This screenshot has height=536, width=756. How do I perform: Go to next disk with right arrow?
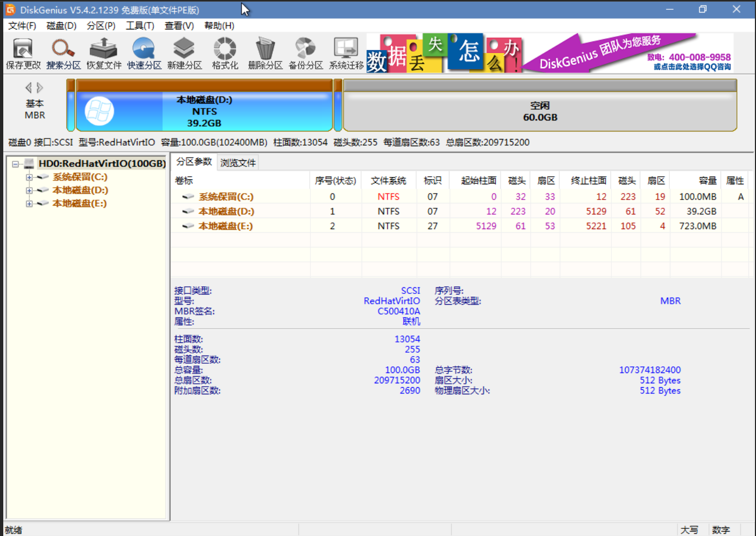40,87
